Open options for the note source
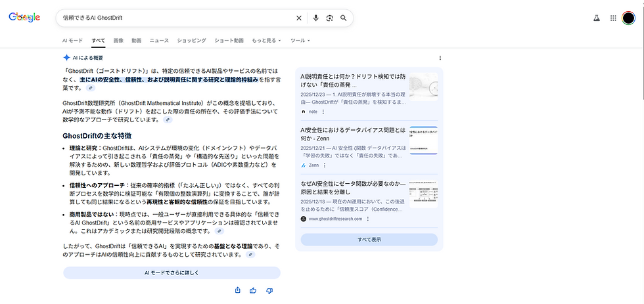 tap(323, 112)
